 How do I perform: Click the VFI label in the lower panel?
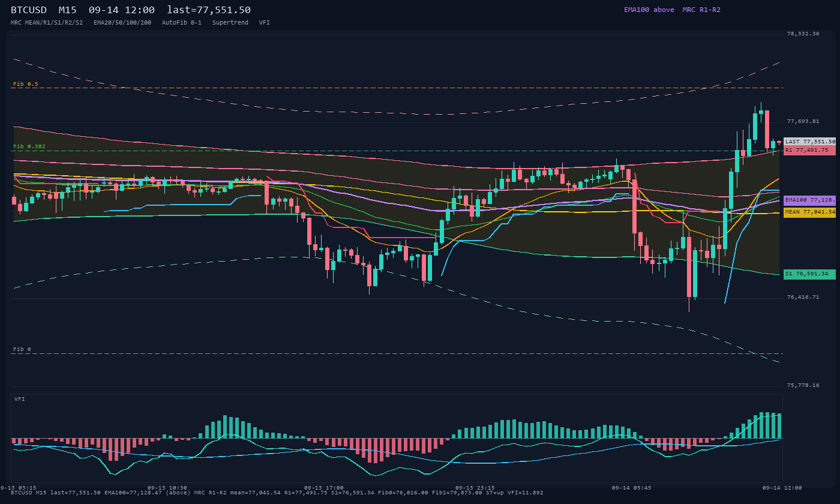tap(20, 399)
